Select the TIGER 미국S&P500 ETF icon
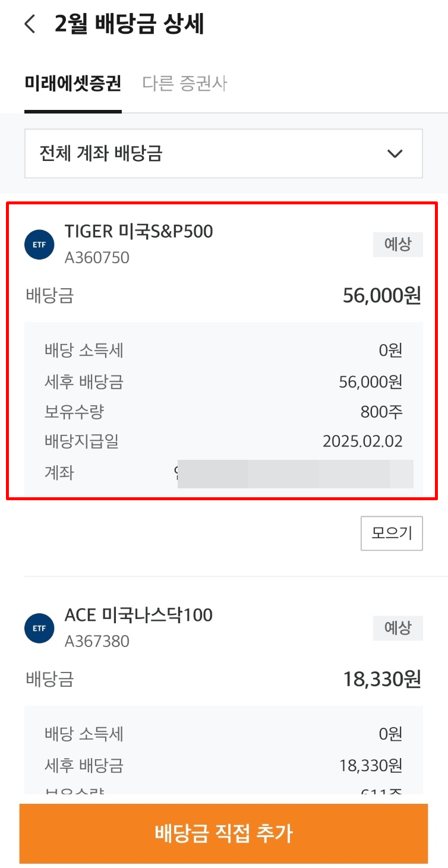 (x=39, y=243)
